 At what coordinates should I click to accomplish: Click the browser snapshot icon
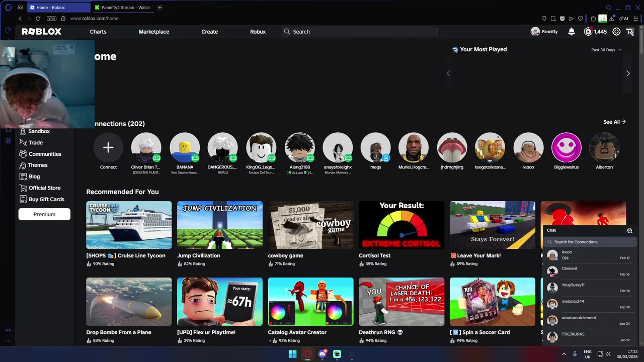click(x=553, y=19)
